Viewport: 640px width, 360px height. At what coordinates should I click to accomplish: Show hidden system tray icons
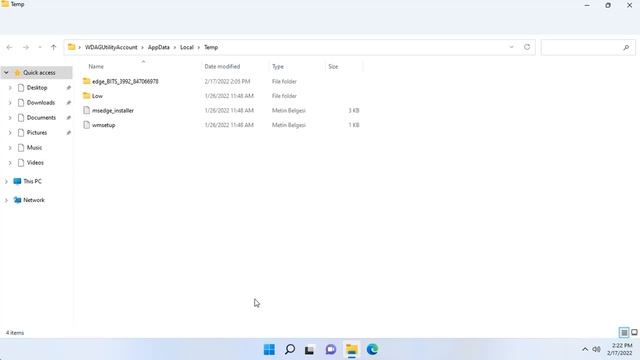[585, 349]
